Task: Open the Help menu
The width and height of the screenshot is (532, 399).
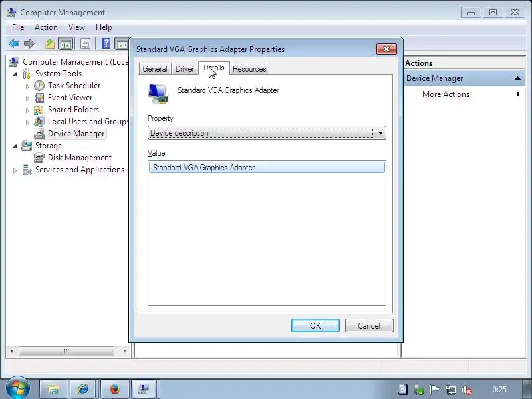Action: click(104, 27)
